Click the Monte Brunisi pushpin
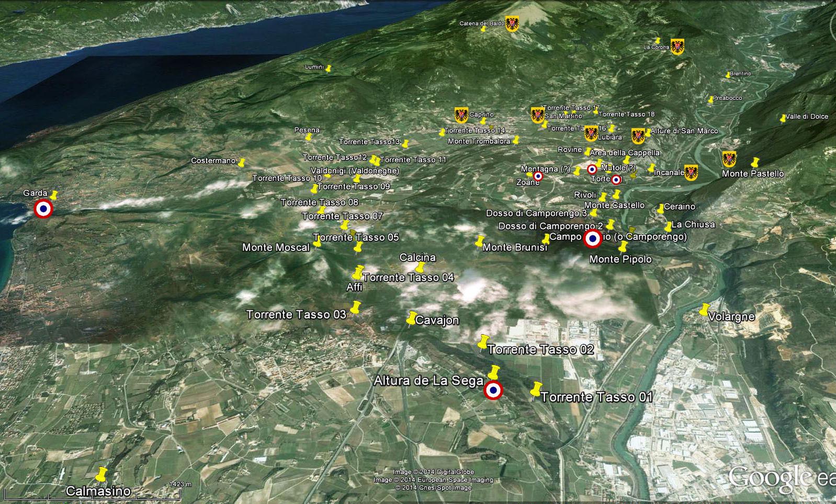Screen dimensions: 836x504 [x=479, y=242]
